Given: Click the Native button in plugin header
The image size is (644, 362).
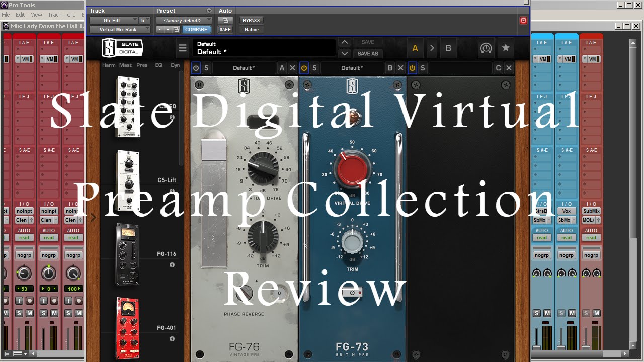Looking at the screenshot, I should [251, 30].
